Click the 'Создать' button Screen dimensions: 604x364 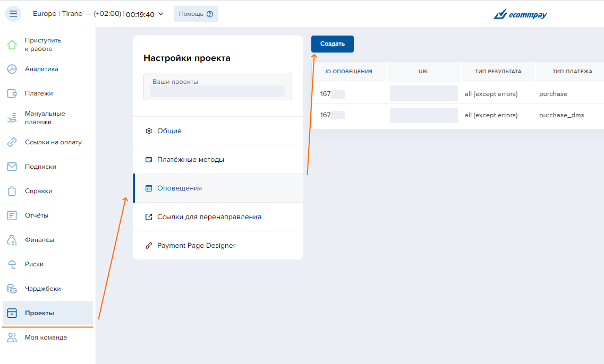[332, 44]
